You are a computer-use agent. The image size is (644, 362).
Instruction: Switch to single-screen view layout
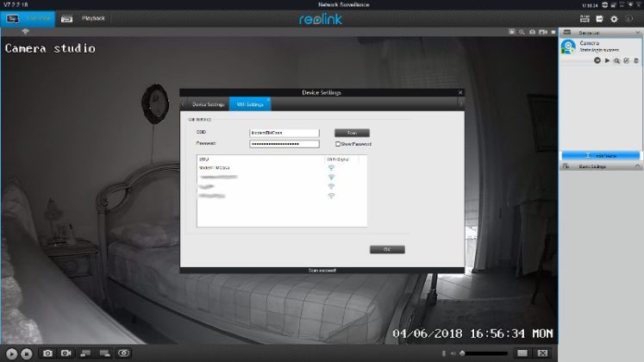tap(522, 353)
